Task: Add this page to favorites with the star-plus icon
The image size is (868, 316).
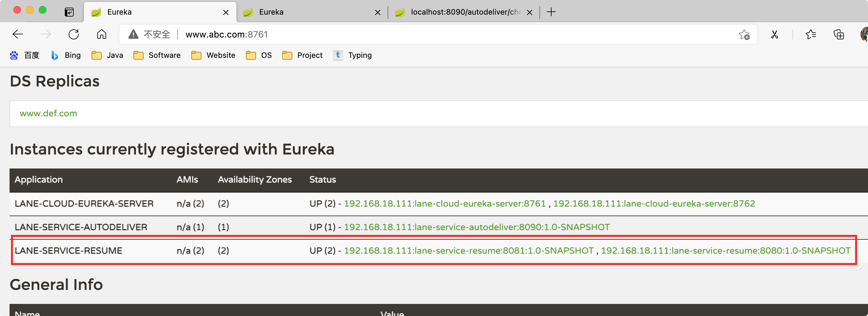Action: [744, 34]
